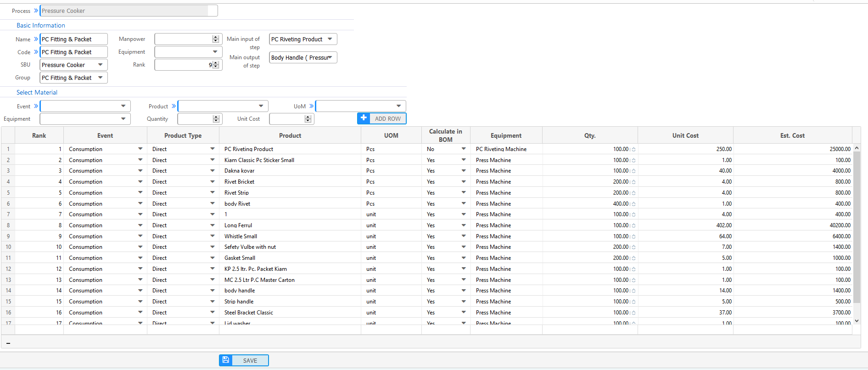
Task: Click the Quantity spinner control
Action: (216, 119)
